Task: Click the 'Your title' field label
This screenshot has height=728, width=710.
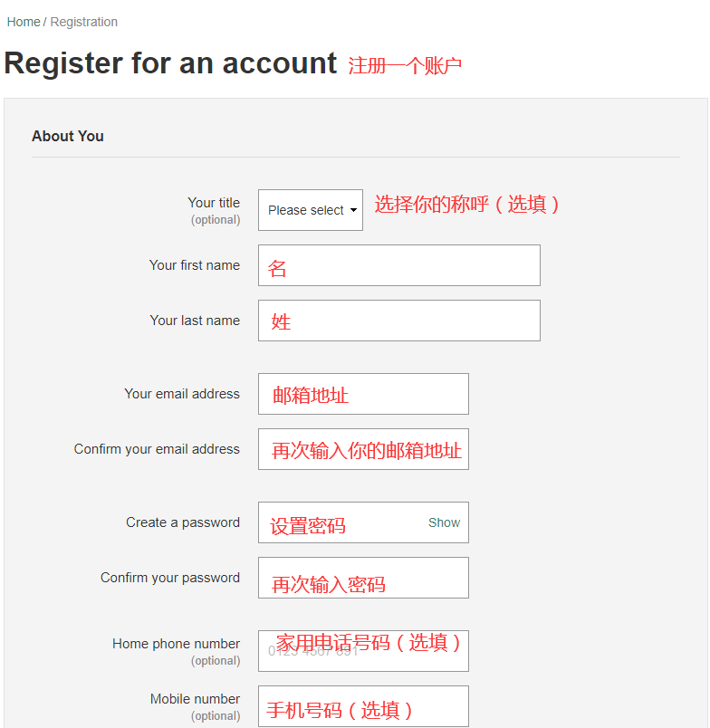Action: tap(214, 203)
